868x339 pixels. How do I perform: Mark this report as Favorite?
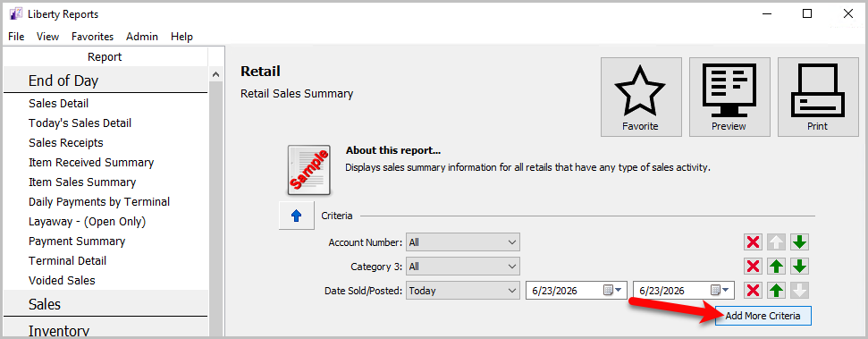[640, 97]
